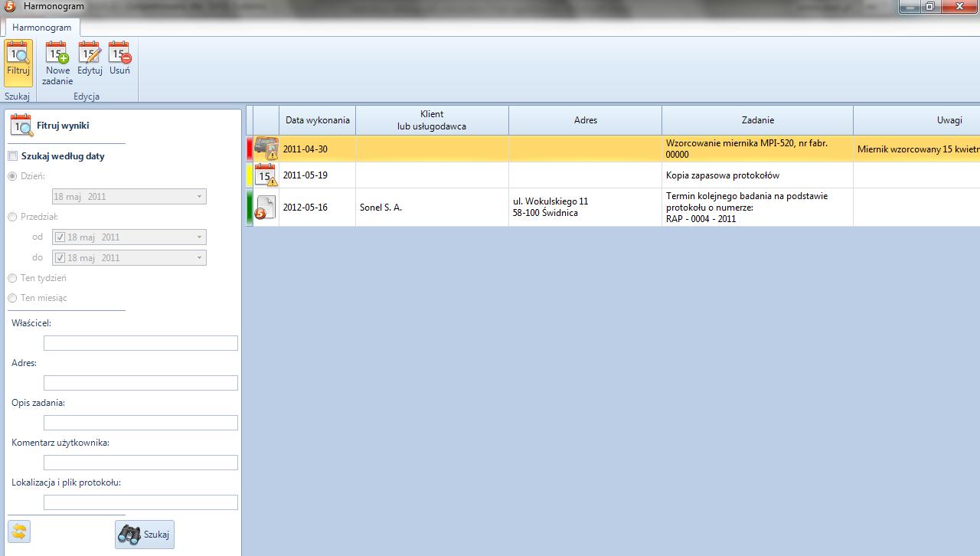Create a new task with Nowe zadanie

(57, 62)
